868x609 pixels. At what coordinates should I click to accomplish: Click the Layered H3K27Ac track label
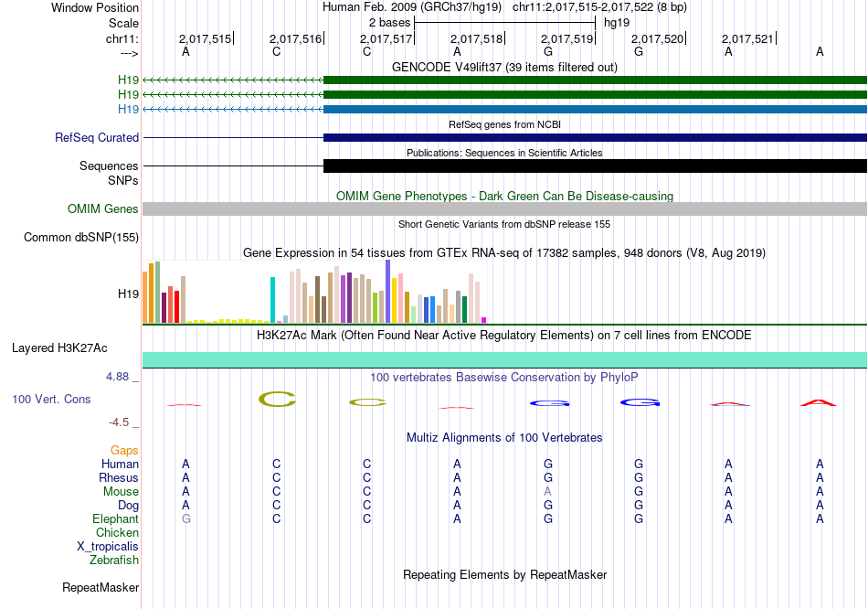pyautogui.click(x=59, y=348)
